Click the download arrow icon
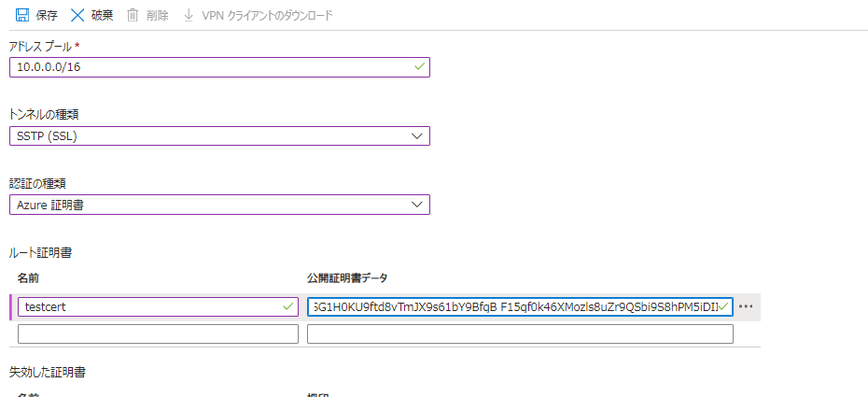Image resolution: width=868 pixels, height=397 pixels. click(x=189, y=15)
